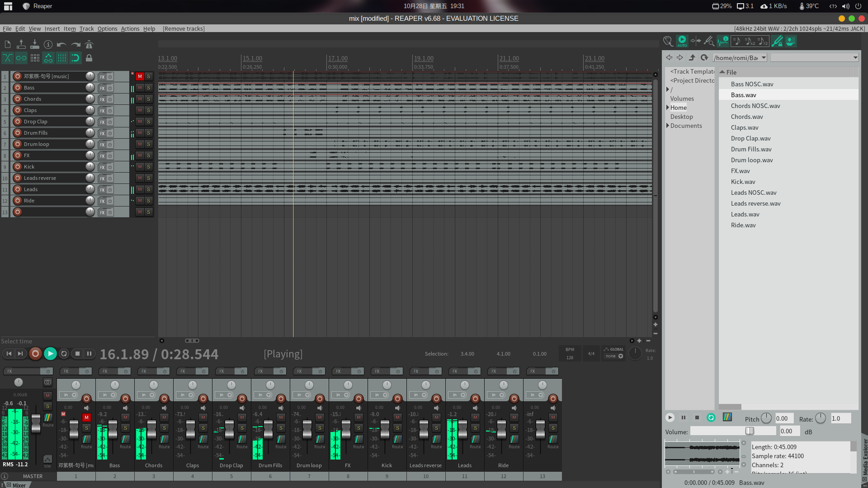868x488 pixels.
Task: Arm the Kick track for recording
Action: point(18,167)
